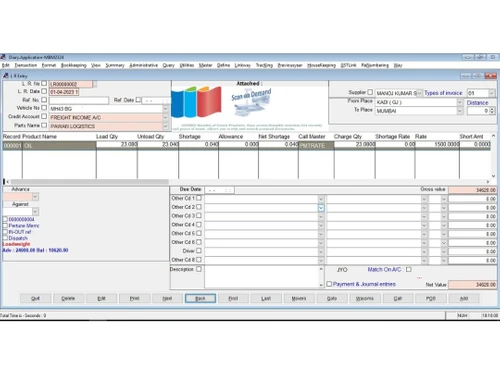Enable Match On A/C checkbox
500x375 pixels.
(x=409, y=269)
